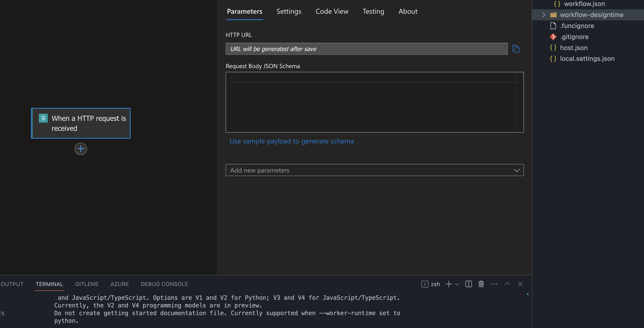644x328 pixels.
Task: Click Use sample payload to generate schema
Action: 291,141
